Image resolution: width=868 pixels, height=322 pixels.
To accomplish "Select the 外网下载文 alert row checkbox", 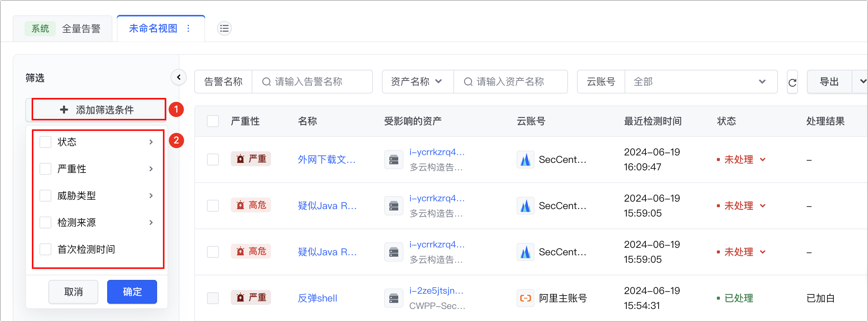I will point(213,160).
